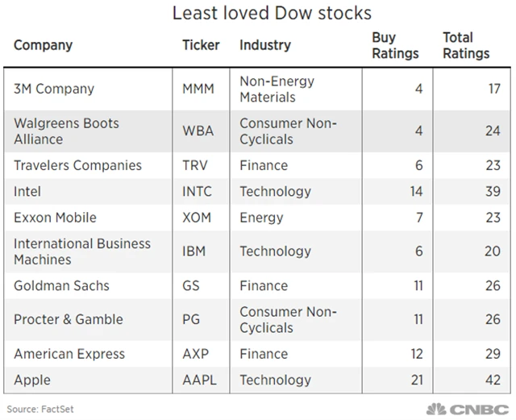Screen dimensions: 516x420
Task: Click the Goldman Sachs company name
Action: (x=61, y=285)
